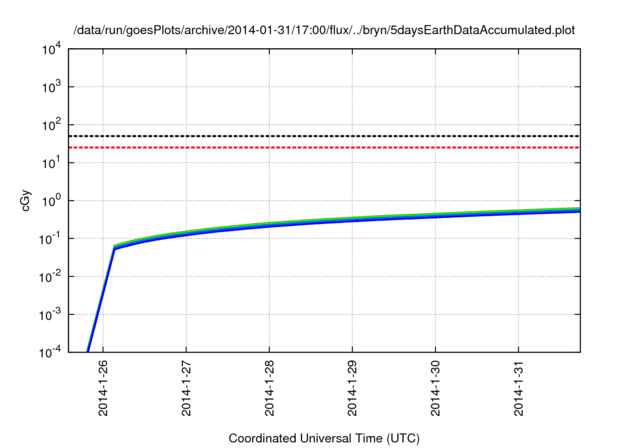The image size is (640, 448).
Task: Click the 'Coordinated Universal Time (UTC)' axis label
Action: coord(324,439)
